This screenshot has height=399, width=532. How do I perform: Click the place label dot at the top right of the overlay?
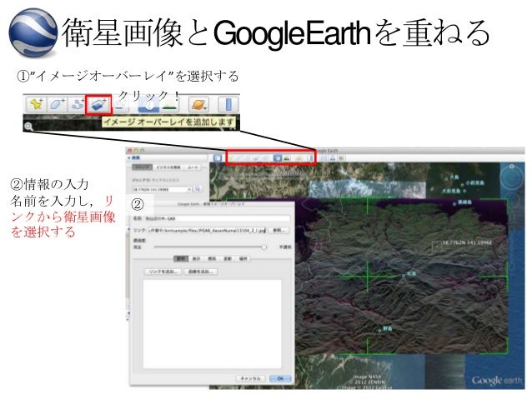click(x=455, y=204)
